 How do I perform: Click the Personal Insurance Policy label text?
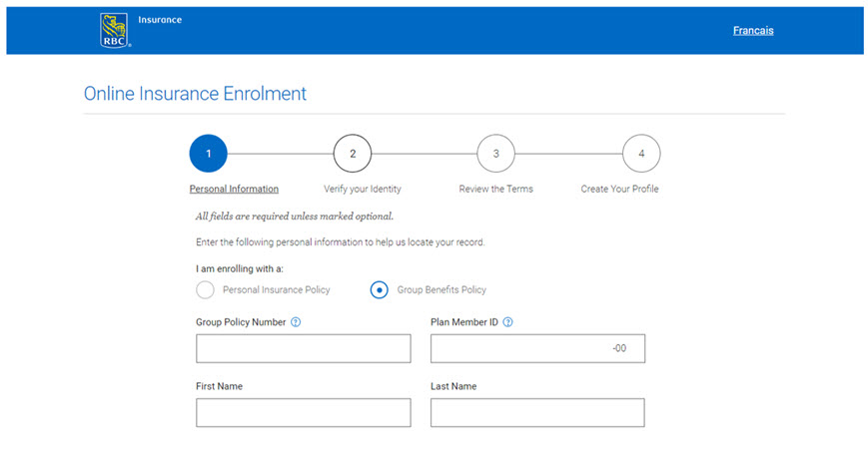click(x=277, y=289)
